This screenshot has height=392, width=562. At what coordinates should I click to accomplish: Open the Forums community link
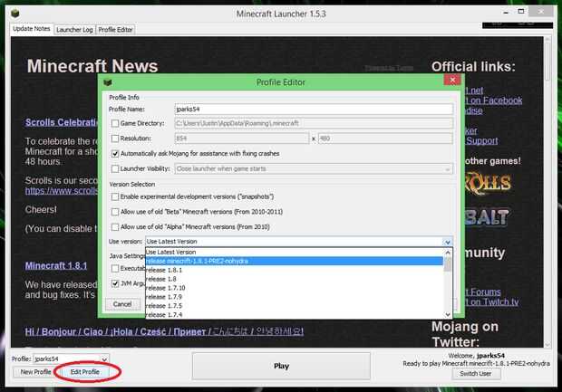[x=483, y=292]
